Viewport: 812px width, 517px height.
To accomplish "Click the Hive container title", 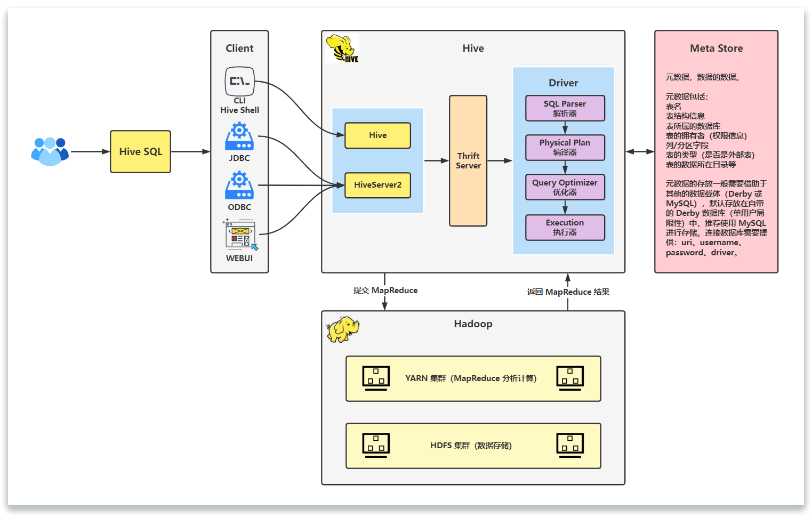I will click(473, 48).
